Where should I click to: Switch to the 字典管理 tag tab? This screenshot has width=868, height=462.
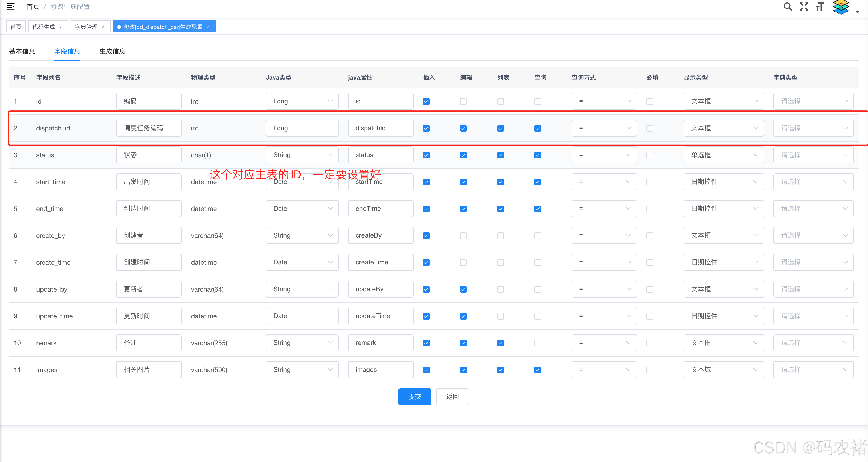tap(86, 27)
